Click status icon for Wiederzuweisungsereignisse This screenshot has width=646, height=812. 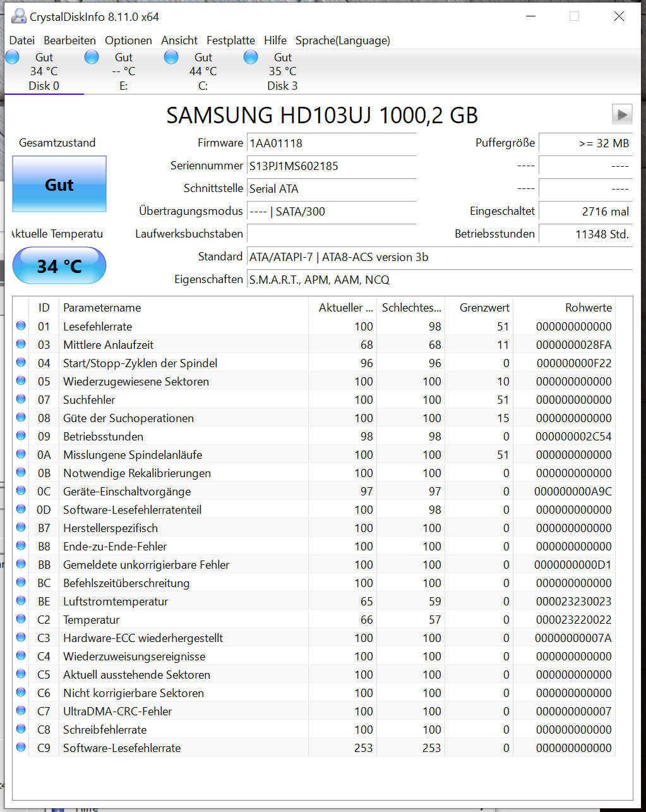21,656
